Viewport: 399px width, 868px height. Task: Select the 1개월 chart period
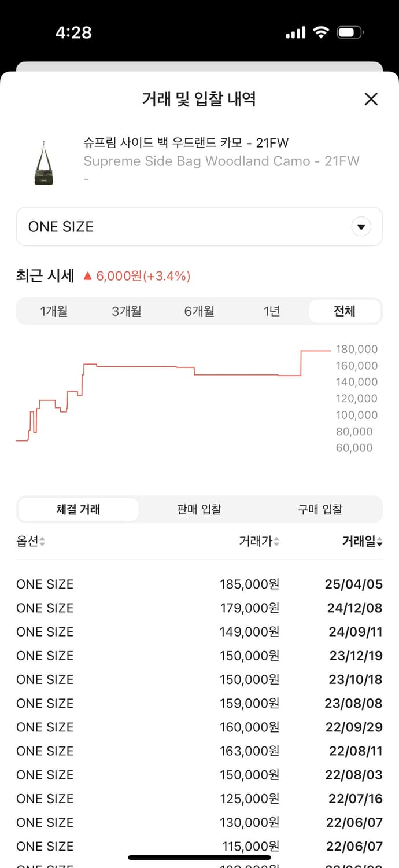[54, 311]
